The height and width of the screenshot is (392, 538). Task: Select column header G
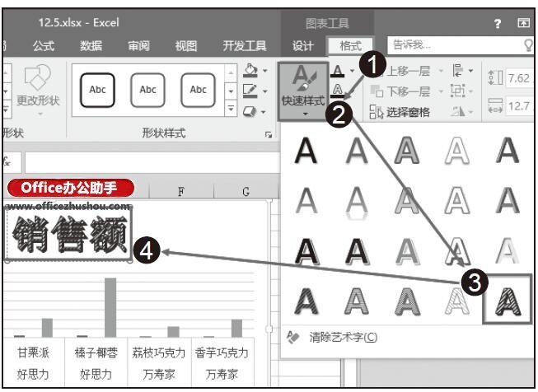click(x=246, y=191)
